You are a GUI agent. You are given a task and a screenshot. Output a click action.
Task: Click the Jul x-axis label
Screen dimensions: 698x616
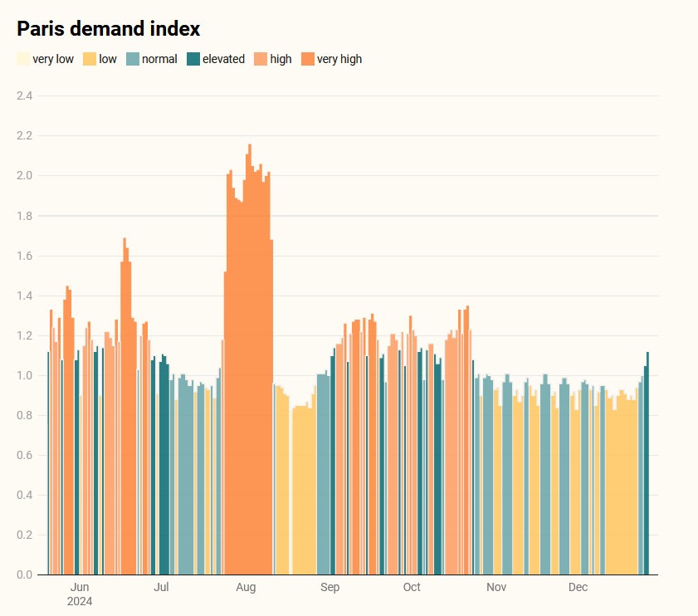point(161,587)
